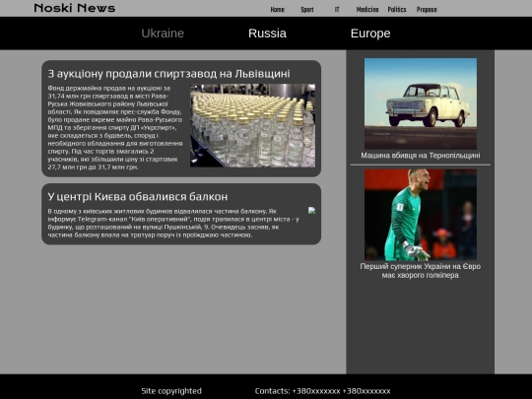The height and width of the screenshot is (399, 532).
Task: Open the Home menu item
Action: tap(277, 10)
